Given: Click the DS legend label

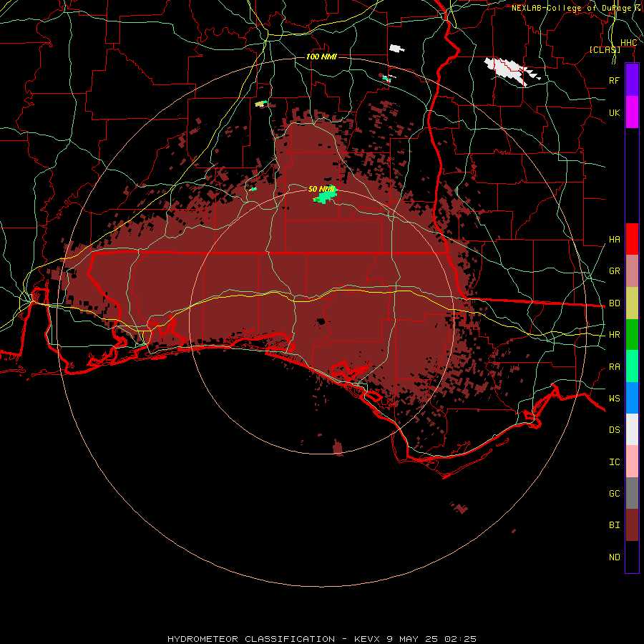Looking at the screenshot, I should coord(614,430).
